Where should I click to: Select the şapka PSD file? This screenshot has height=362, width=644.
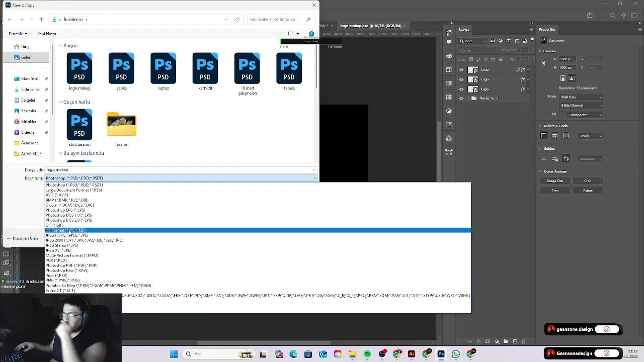pyautogui.click(x=121, y=71)
